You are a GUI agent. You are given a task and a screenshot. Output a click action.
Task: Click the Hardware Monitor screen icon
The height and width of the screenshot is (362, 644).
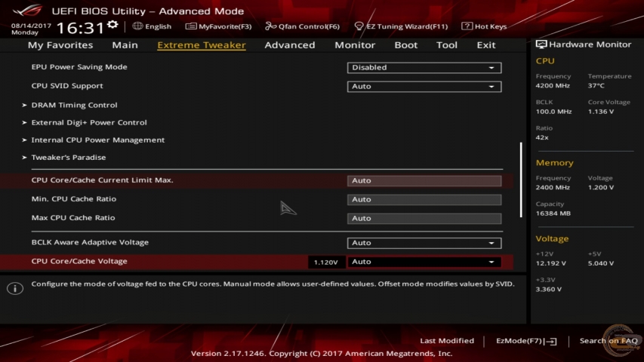[541, 44]
